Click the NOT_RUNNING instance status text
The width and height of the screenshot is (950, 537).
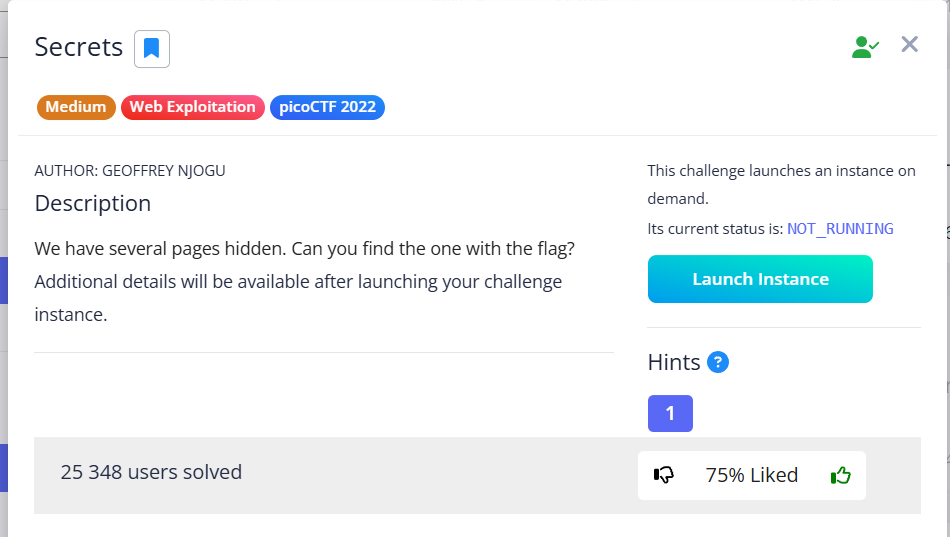pyautogui.click(x=840, y=228)
